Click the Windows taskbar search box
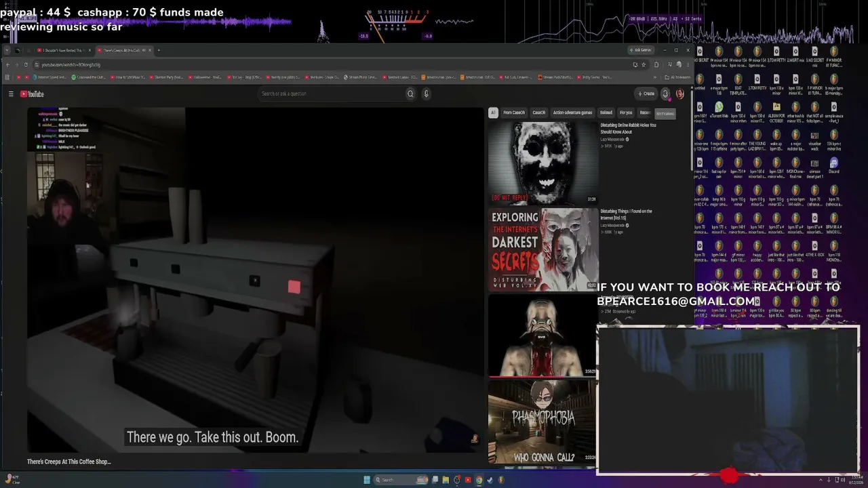This screenshot has height=488, width=868. point(401,480)
